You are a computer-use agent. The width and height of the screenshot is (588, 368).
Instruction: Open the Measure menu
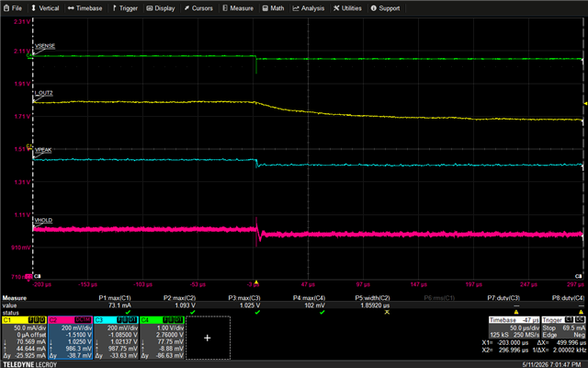pos(238,8)
